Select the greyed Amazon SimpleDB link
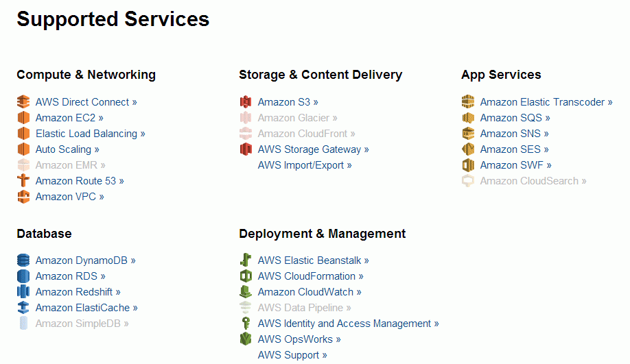Screen dimensions: 630x364 (x=82, y=324)
